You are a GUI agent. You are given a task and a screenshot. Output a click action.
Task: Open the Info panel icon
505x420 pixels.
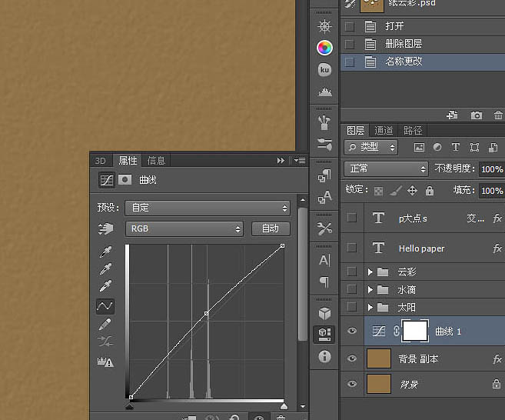[324, 356]
